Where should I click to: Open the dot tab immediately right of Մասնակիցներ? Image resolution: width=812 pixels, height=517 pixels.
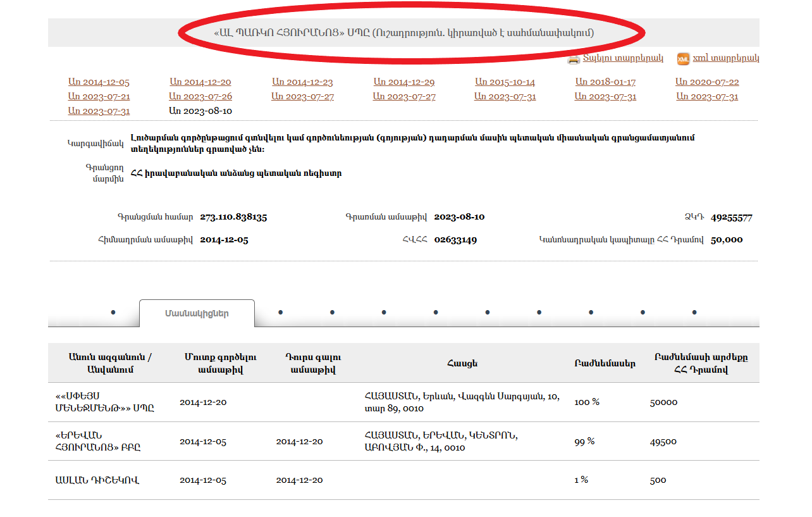click(x=280, y=312)
